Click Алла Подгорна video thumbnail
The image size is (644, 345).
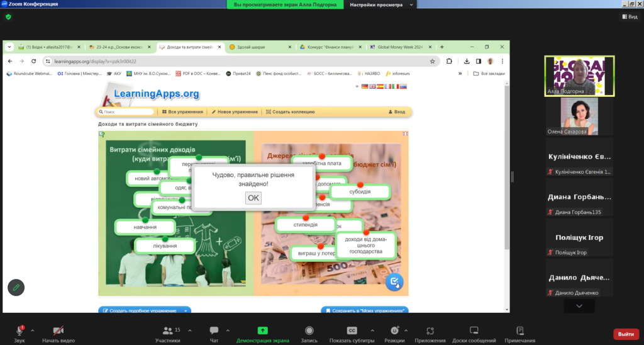pos(579,76)
